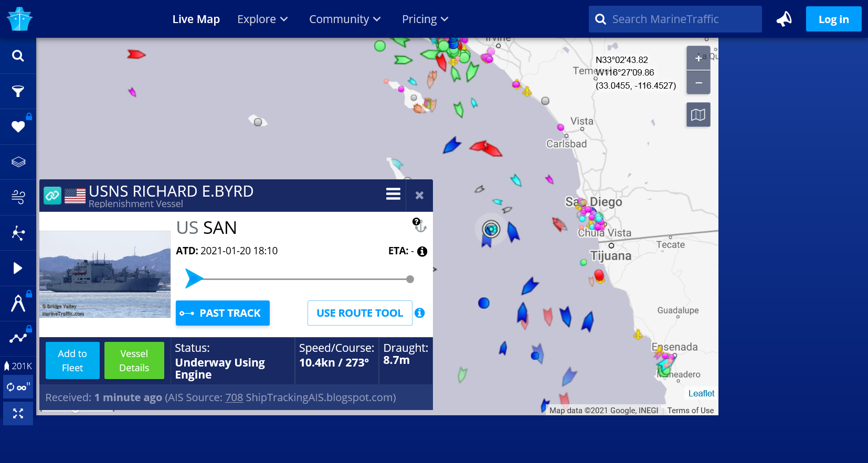This screenshot has height=463, width=868.
Task: Click the large red ship near Carlsbad
Action: click(486, 148)
